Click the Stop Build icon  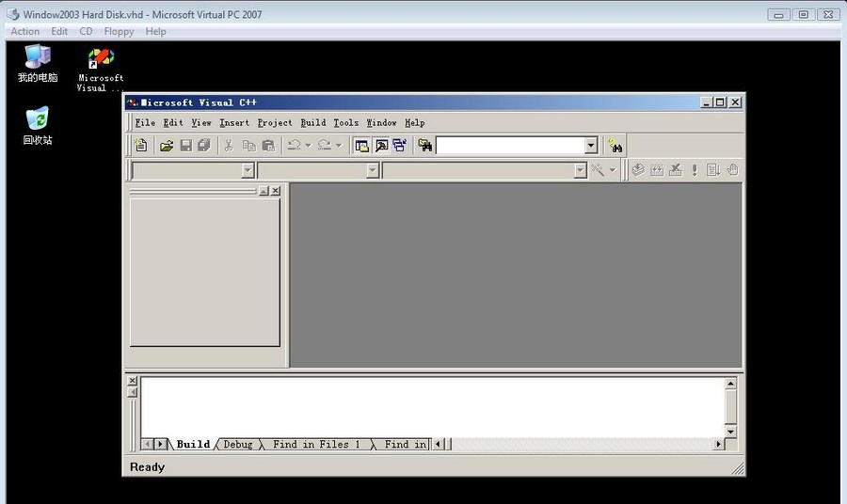(675, 170)
